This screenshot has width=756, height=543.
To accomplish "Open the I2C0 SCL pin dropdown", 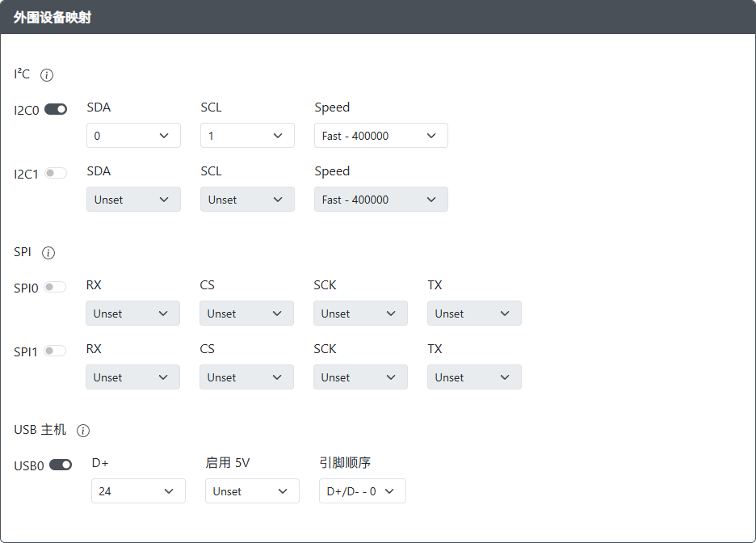I will (247, 136).
